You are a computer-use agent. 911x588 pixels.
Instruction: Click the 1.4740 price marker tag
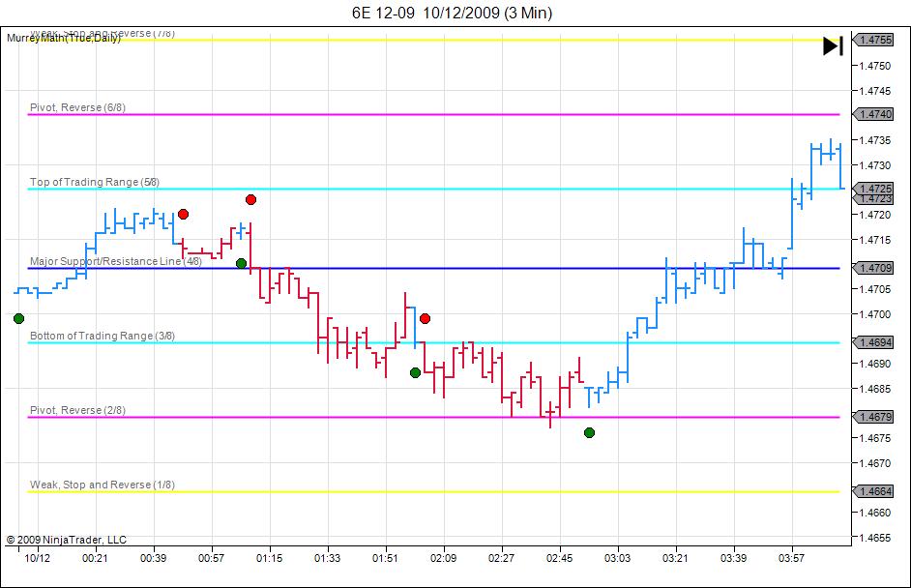coord(873,114)
